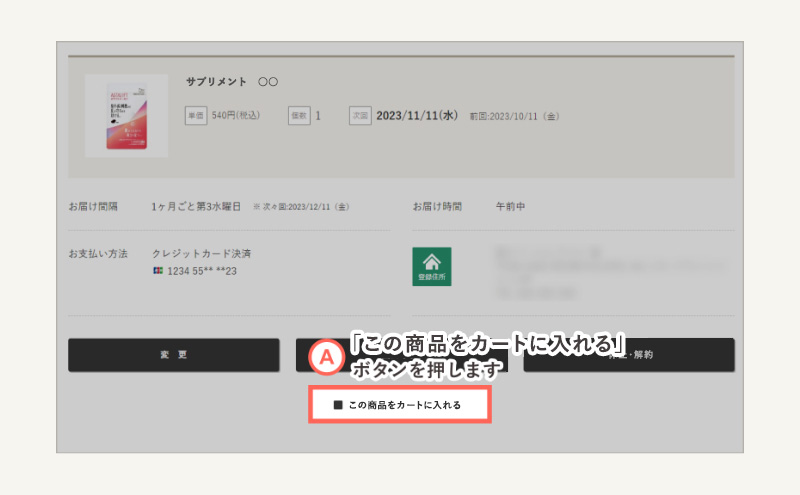Click the green 登録住所 home icon
Viewport: 800px width, 495px height.
[x=432, y=266]
